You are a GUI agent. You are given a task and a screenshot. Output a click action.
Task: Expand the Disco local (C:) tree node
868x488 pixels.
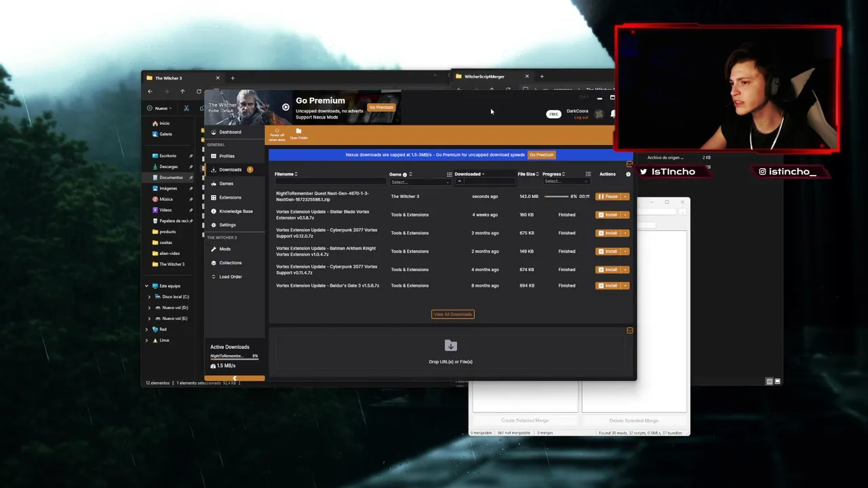pyautogui.click(x=150, y=297)
